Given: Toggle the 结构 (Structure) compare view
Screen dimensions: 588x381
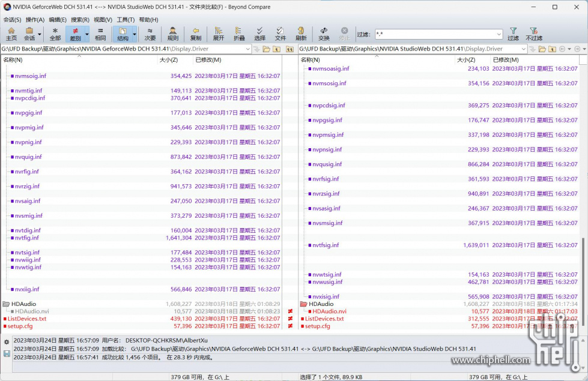Looking at the screenshot, I should tap(123, 34).
